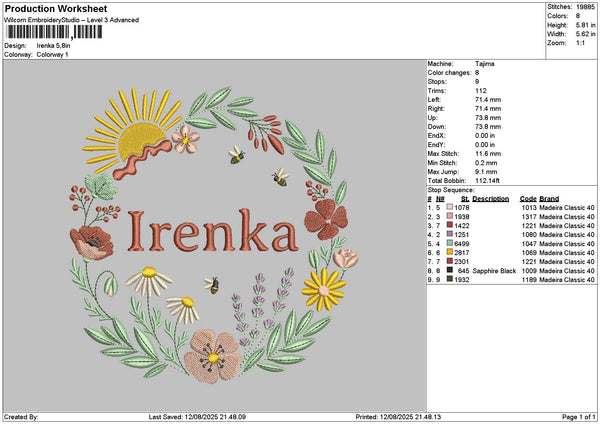Select the purple color swatch in stop 4
Viewport: 600px width, 424px height.
click(451, 235)
